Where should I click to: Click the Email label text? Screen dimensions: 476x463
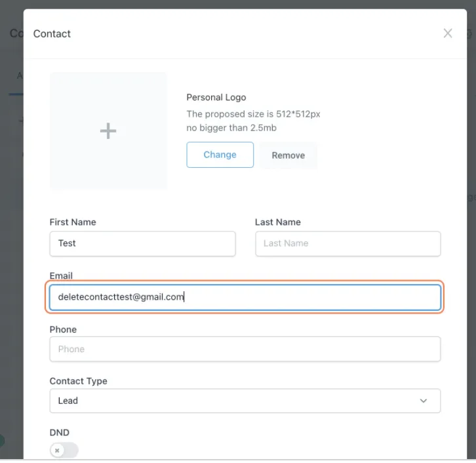tap(61, 276)
